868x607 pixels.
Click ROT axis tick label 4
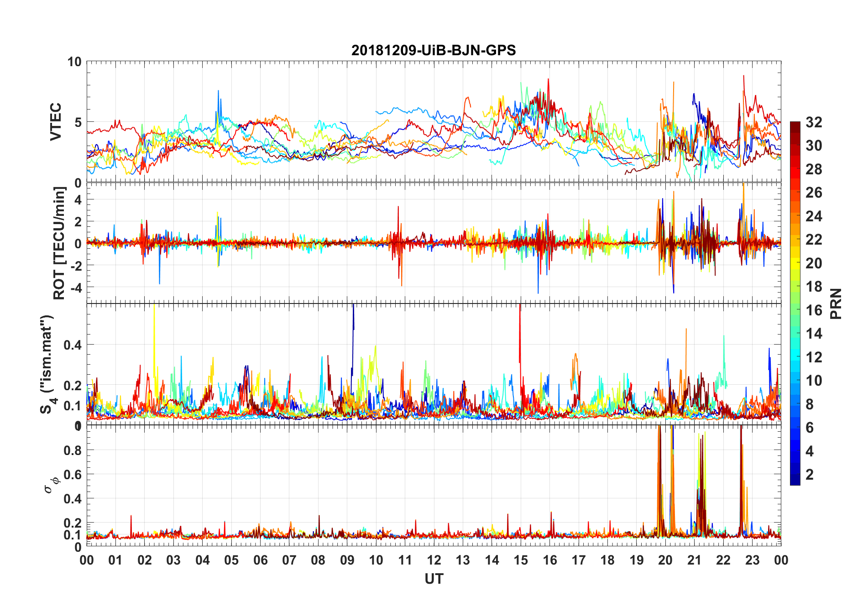click(78, 200)
